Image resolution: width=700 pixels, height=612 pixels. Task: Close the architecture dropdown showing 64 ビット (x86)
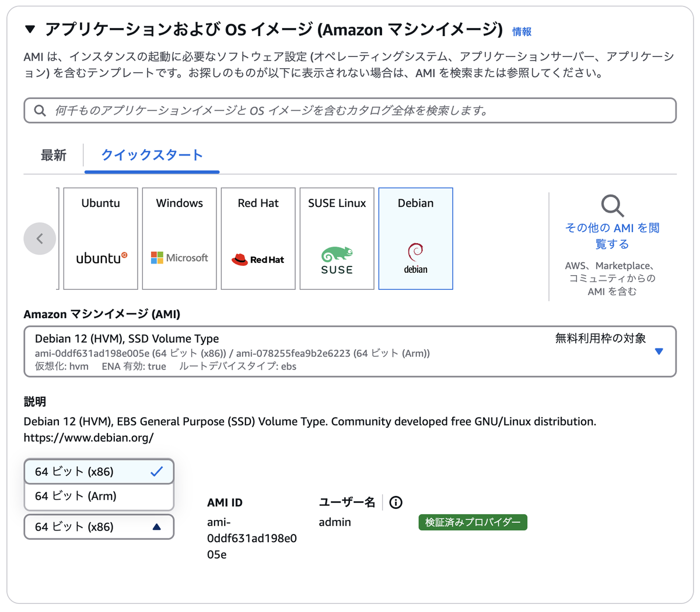pyautogui.click(x=99, y=527)
